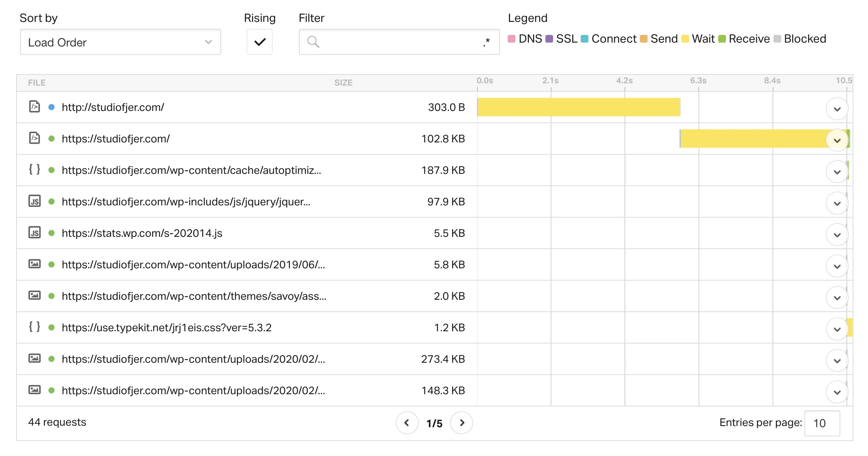This screenshot has width=868, height=456.
Task: Click the 303.0 B size value
Action: [446, 107]
